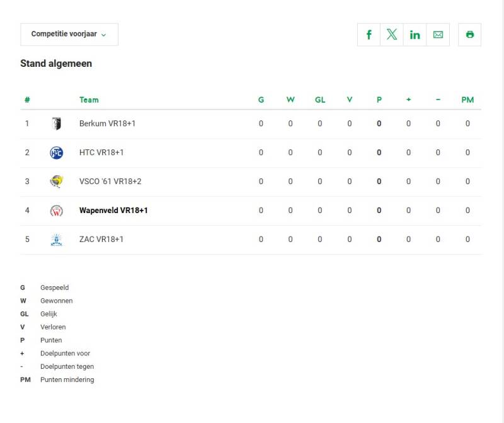Select the VSCO '61 VR18+2 team
The image size is (504, 423).
point(110,182)
